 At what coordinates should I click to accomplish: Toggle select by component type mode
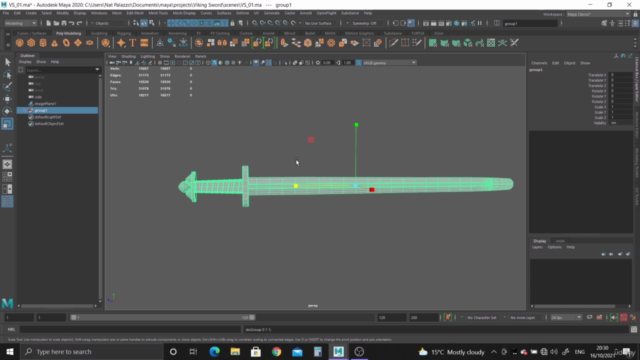point(151,23)
